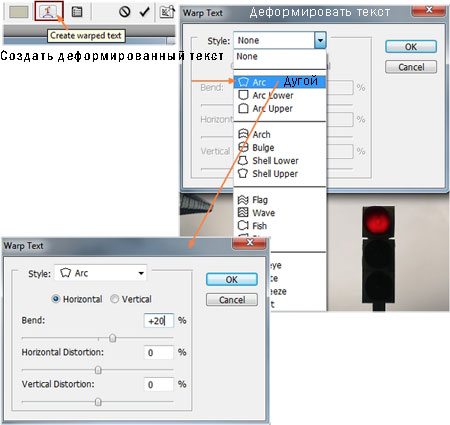
Task: Select the Arc warp style
Action: point(280,82)
